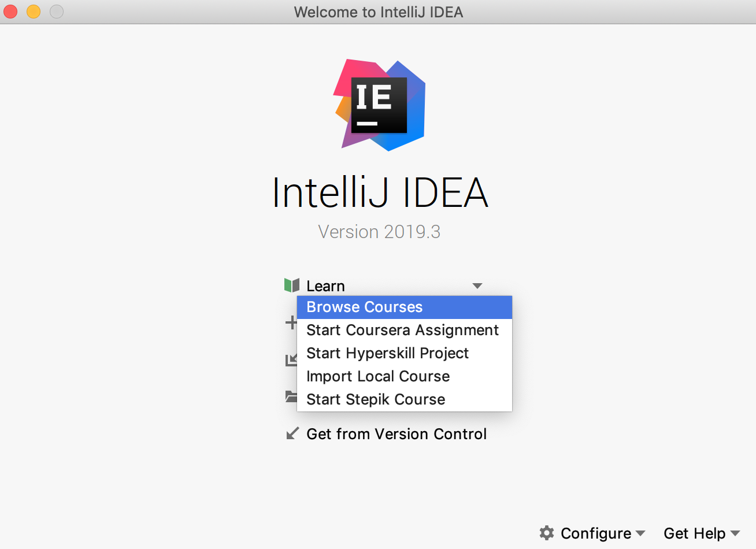Click the plus icon behind the dropdown

point(291,322)
